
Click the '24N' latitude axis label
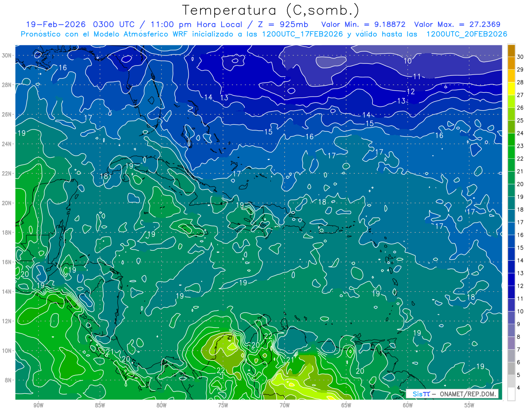point(7,144)
